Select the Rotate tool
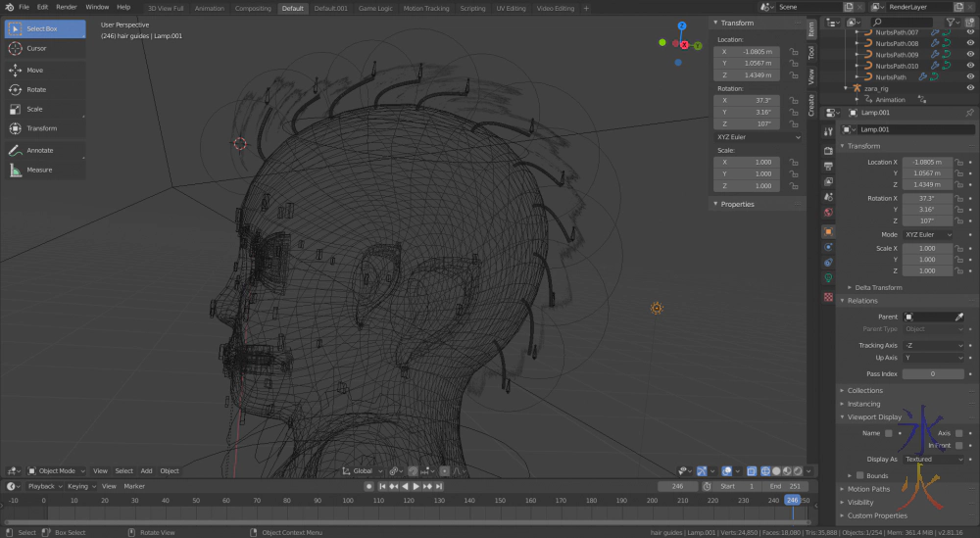This screenshot has width=980, height=538. coord(45,89)
